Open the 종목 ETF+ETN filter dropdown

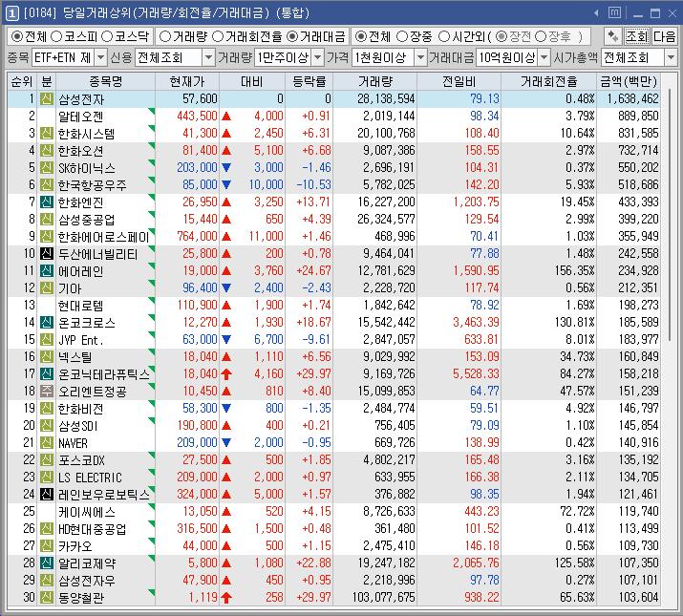[x=100, y=57]
